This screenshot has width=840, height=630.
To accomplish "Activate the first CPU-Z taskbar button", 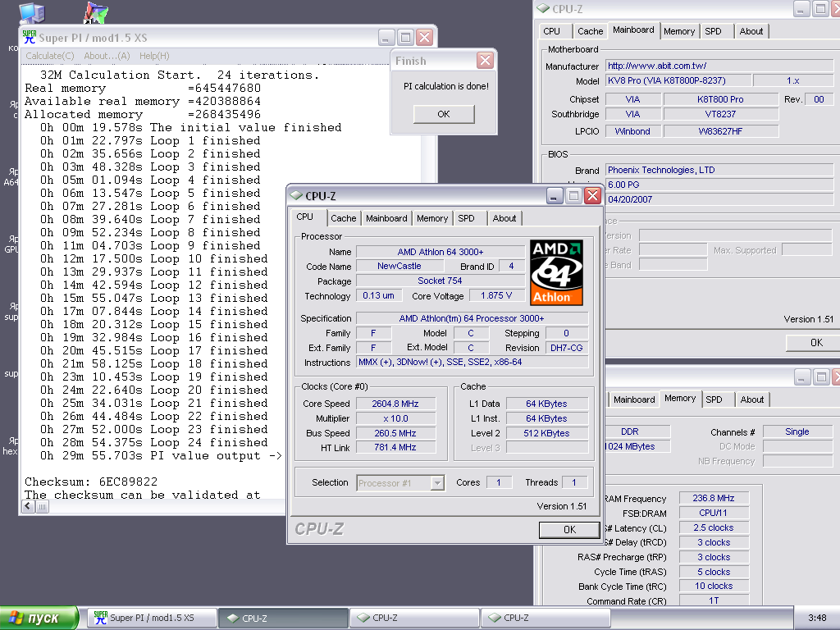I will coord(283,618).
